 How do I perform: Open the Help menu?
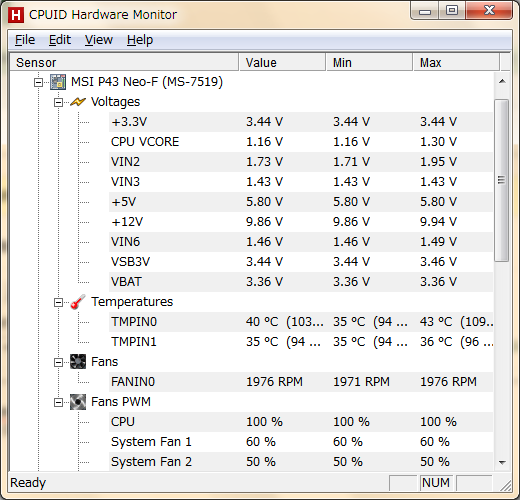(x=140, y=40)
